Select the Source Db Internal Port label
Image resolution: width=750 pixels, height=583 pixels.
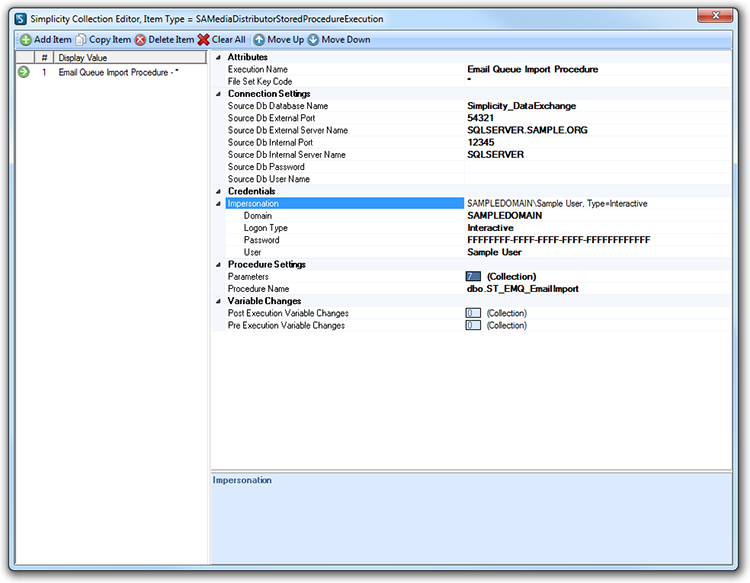pyautogui.click(x=270, y=143)
